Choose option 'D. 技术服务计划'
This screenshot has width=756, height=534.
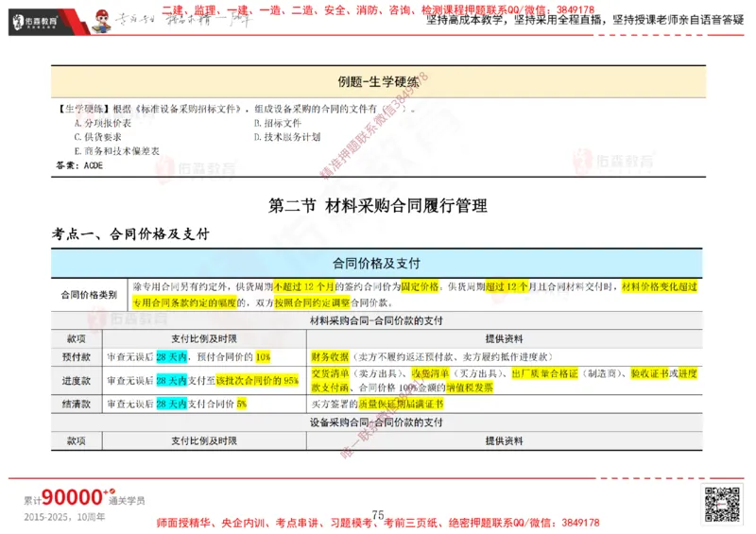(287, 137)
